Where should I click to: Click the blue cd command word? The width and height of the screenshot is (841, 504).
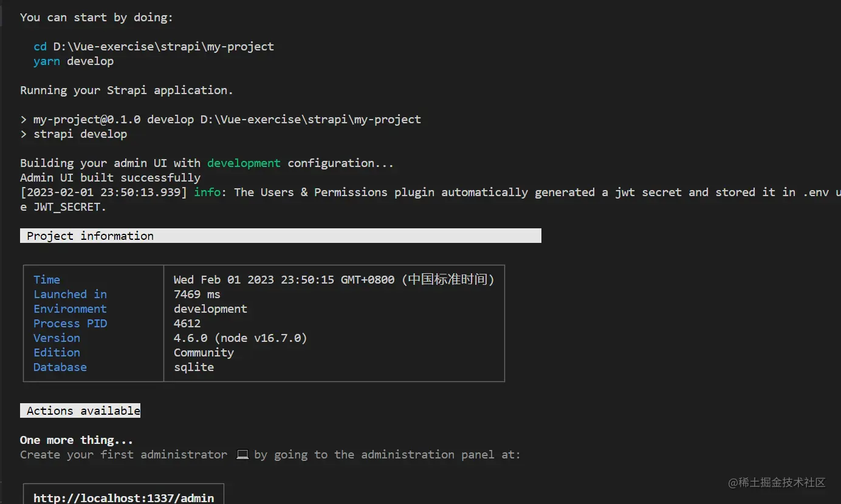pyautogui.click(x=40, y=47)
